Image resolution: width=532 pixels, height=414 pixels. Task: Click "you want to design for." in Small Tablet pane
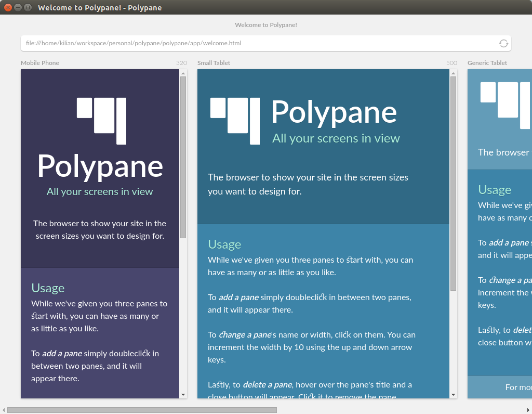pyautogui.click(x=255, y=191)
